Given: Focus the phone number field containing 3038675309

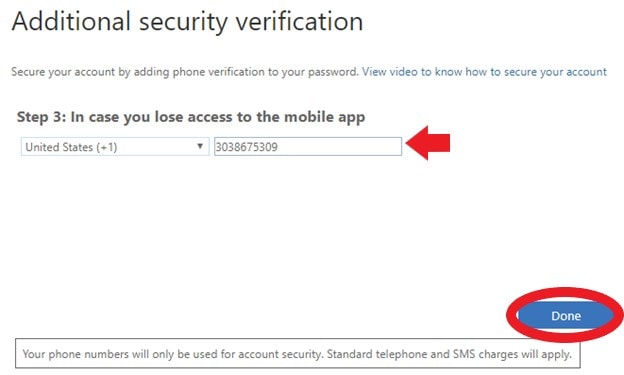Looking at the screenshot, I should point(308,146).
